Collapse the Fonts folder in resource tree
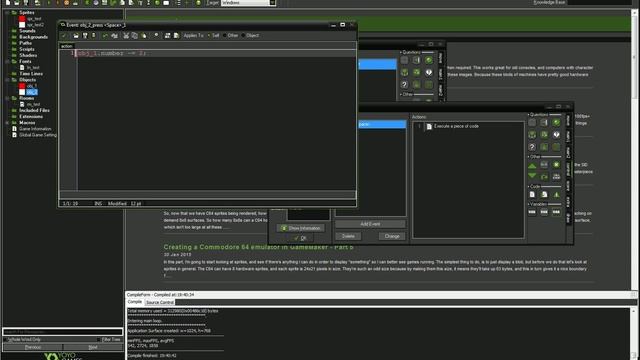 (7, 62)
